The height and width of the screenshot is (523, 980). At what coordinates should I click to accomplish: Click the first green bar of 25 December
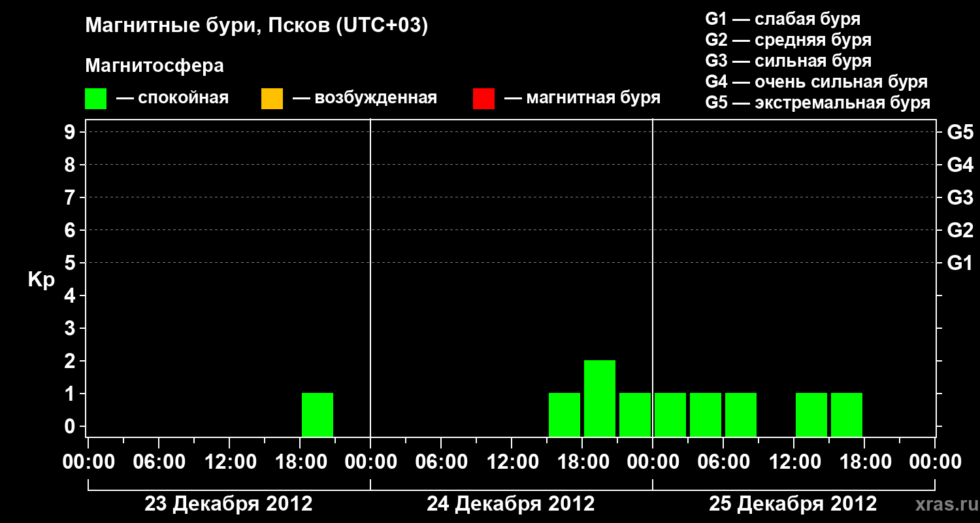(x=670, y=414)
